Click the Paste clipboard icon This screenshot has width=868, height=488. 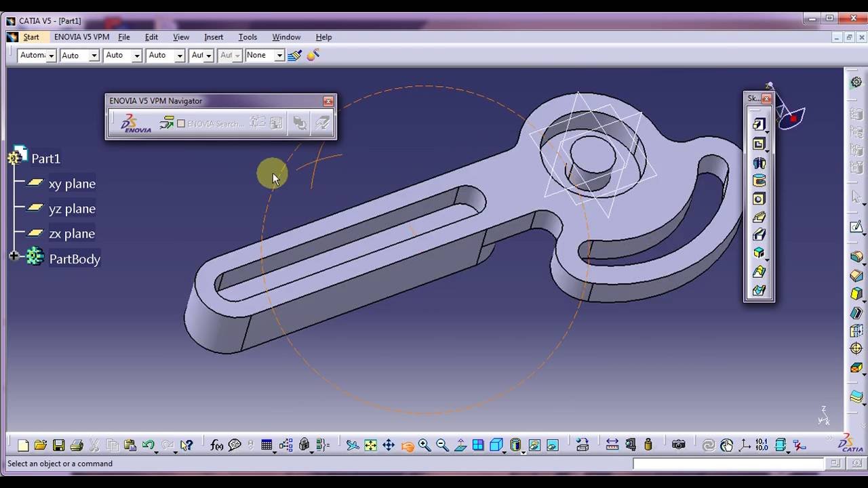point(130,445)
